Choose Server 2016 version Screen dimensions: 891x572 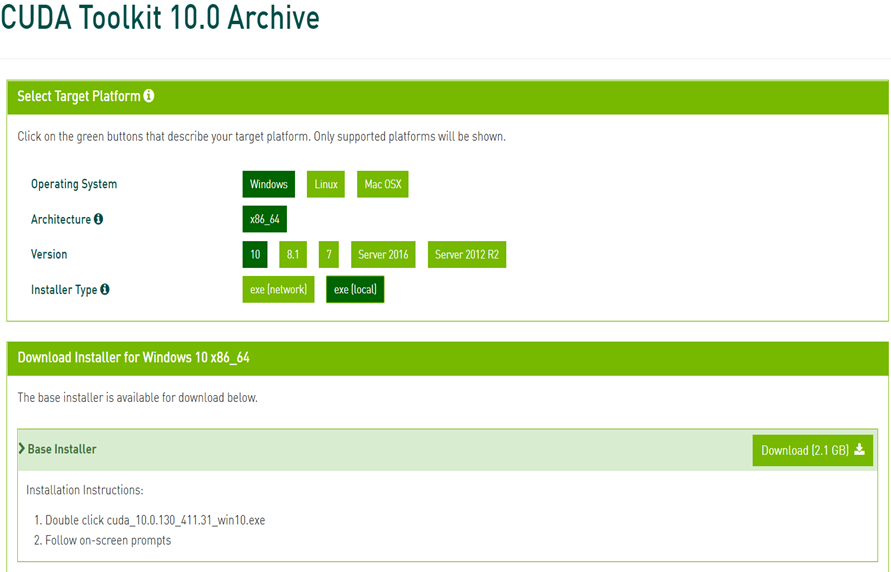coord(383,254)
